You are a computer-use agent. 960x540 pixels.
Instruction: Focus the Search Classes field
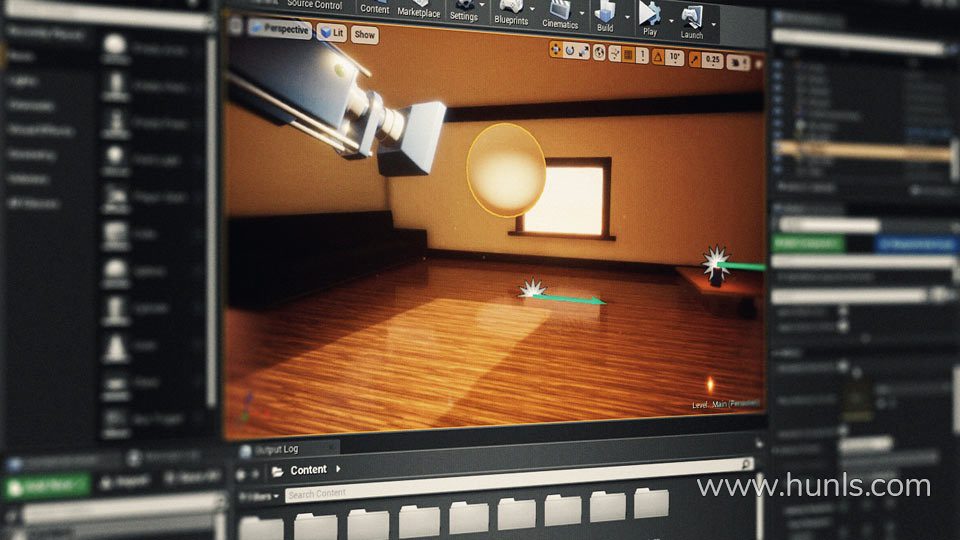109,17
